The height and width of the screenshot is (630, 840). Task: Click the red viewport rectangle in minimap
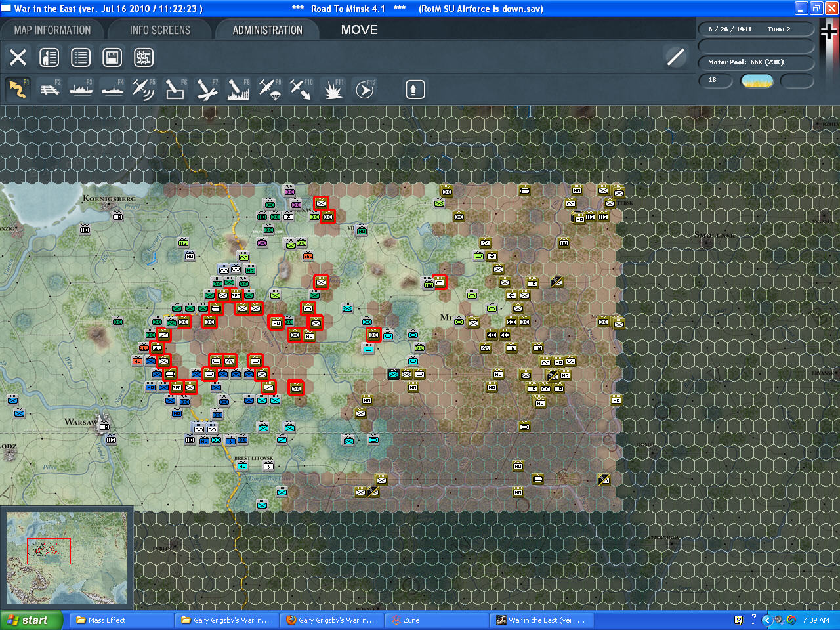49,551
